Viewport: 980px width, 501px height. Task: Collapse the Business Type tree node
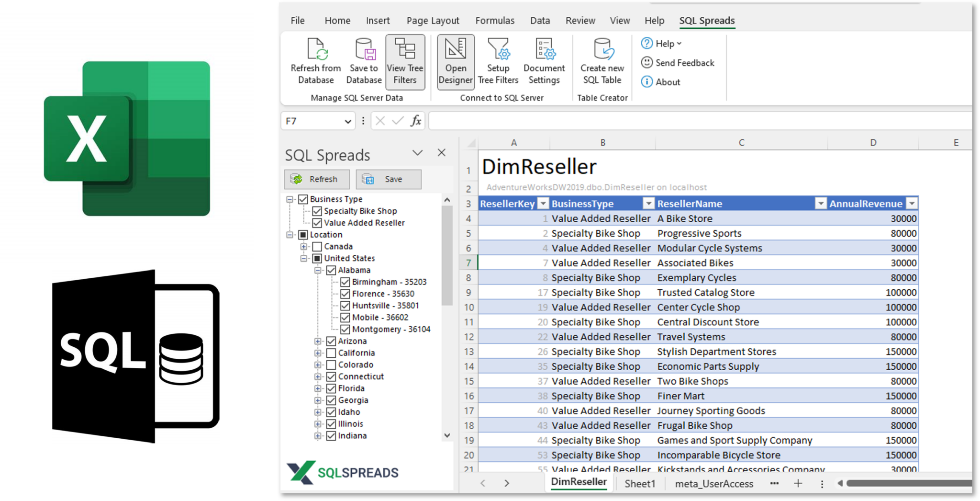(x=290, y=199)
